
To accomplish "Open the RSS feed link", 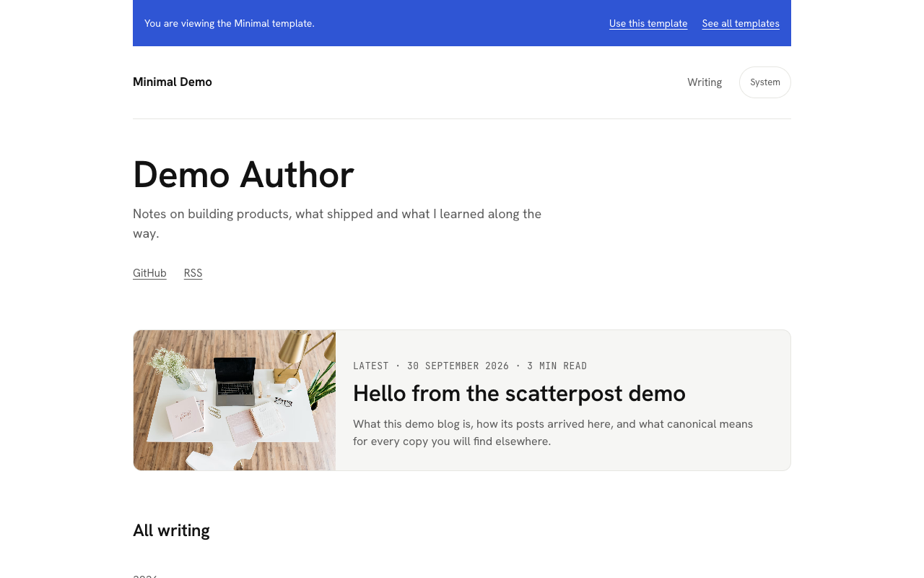I will click(x=193, y=273).
